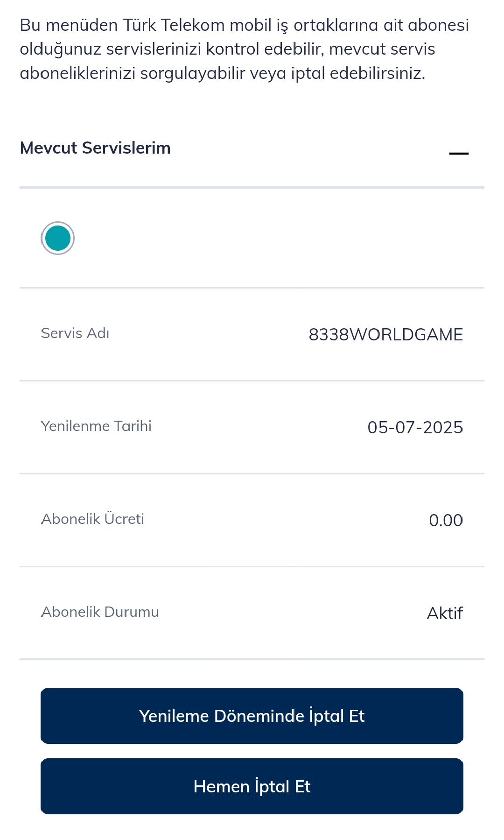504x840 pixels.
Task: Click the Aktif status value
Action: (x=445, y=613)
